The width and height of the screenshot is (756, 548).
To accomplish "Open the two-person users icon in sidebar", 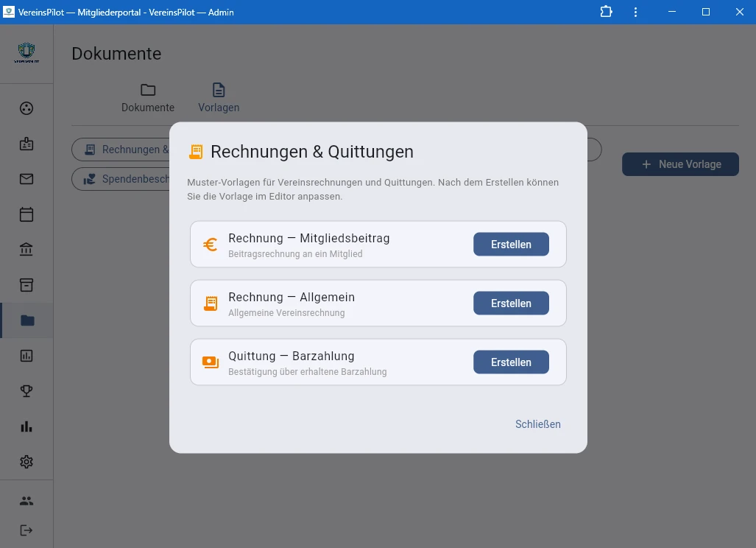I will pyautogui.click(x=27, y=501).
